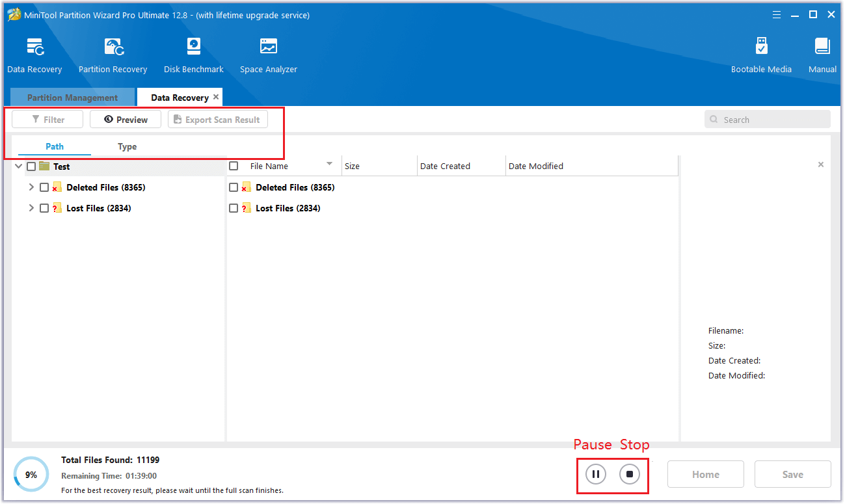Toggle the select-all checkbox beside File Name
Screen dimensions: 845x504
(234, 166)
